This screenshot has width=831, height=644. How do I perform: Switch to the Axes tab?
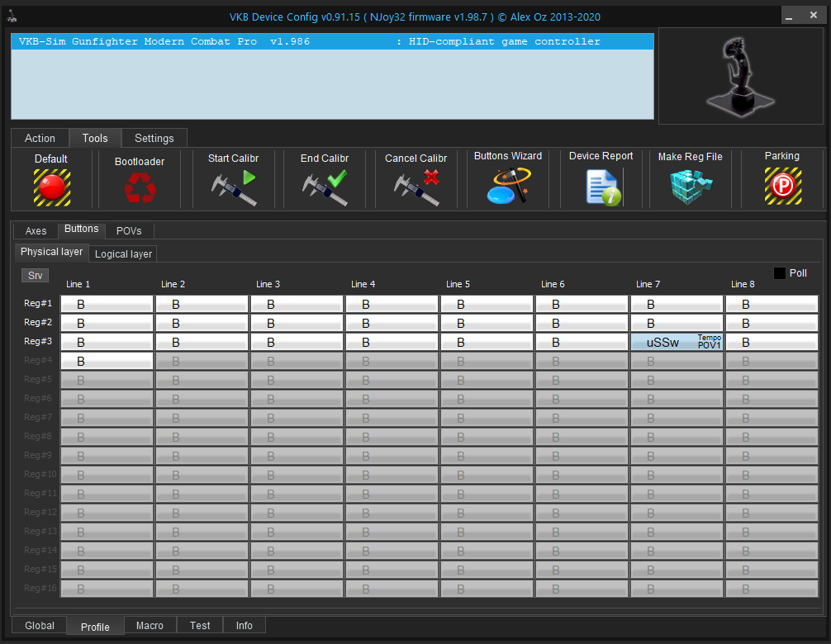36,231
